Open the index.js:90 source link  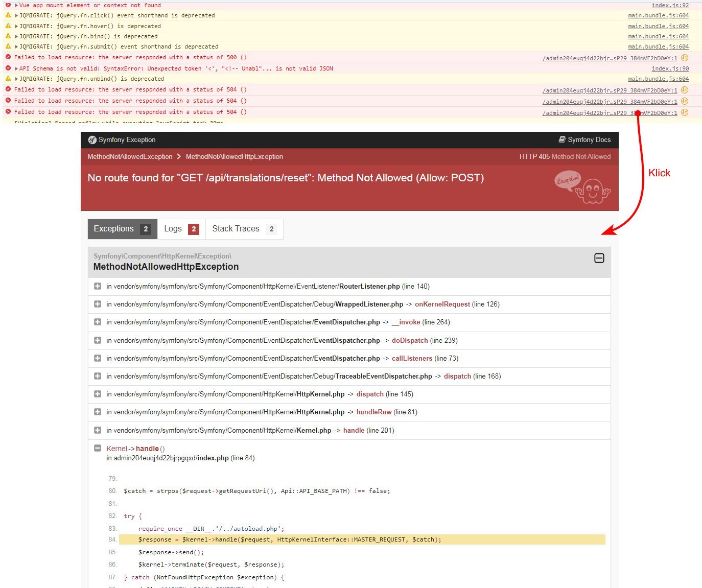pos(670,68)
